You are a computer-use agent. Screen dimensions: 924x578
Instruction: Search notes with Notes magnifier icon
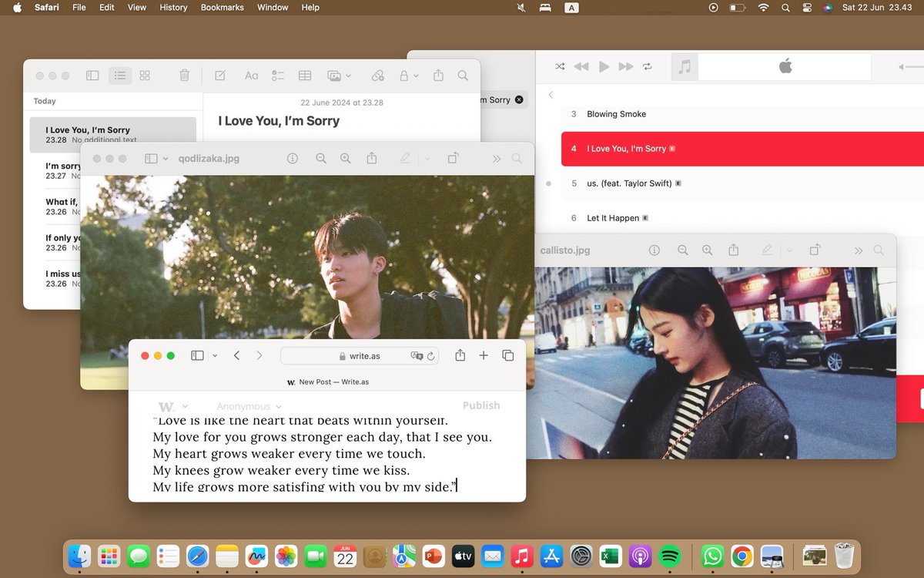(x=463, y=76)
